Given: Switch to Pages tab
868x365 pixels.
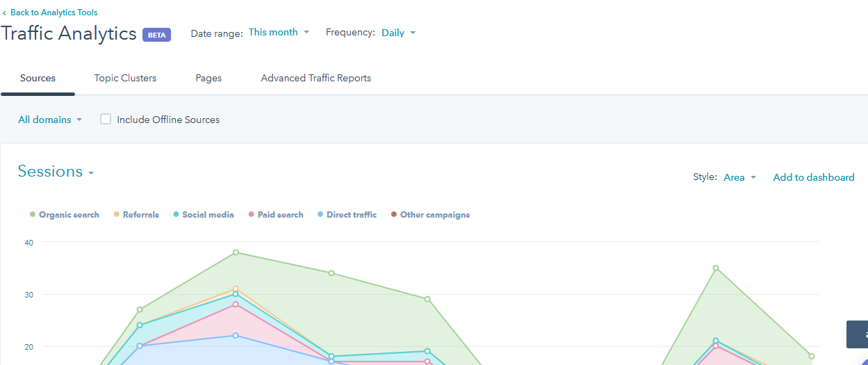Looking at the screenshot, I should click(208, 78).
